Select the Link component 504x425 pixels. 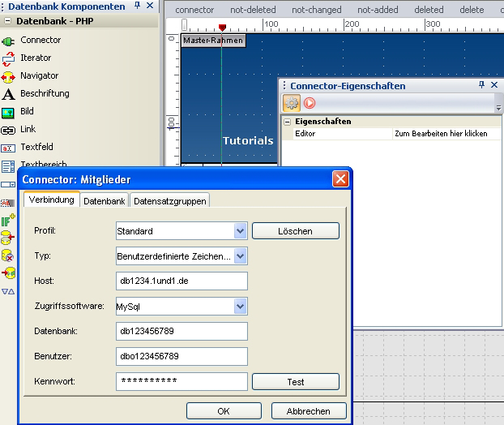click(x=9, y=130)
